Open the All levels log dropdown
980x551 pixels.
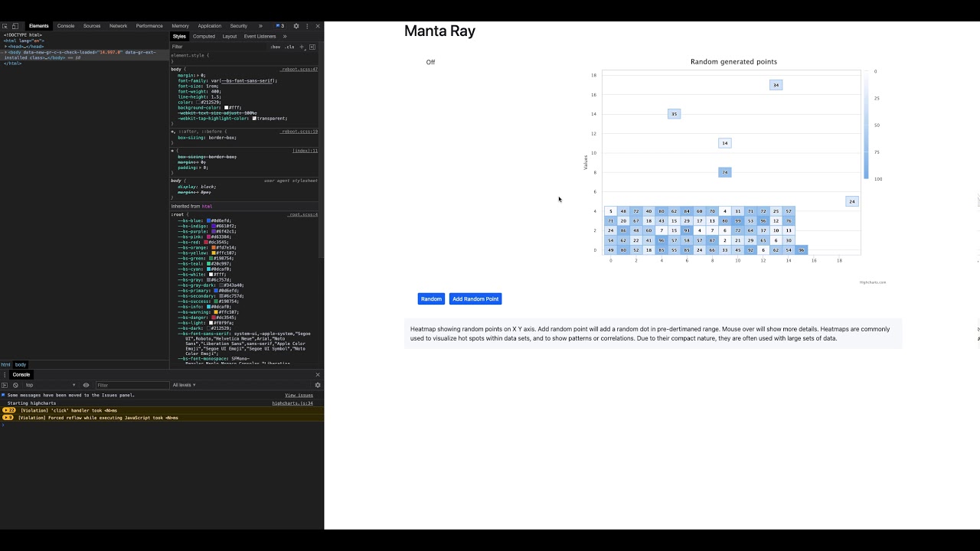point(184,385)
